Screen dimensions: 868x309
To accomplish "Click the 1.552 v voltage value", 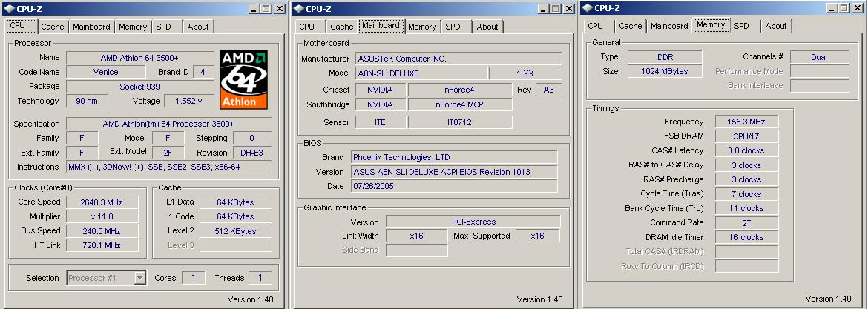I will click(x=188, y=101).
